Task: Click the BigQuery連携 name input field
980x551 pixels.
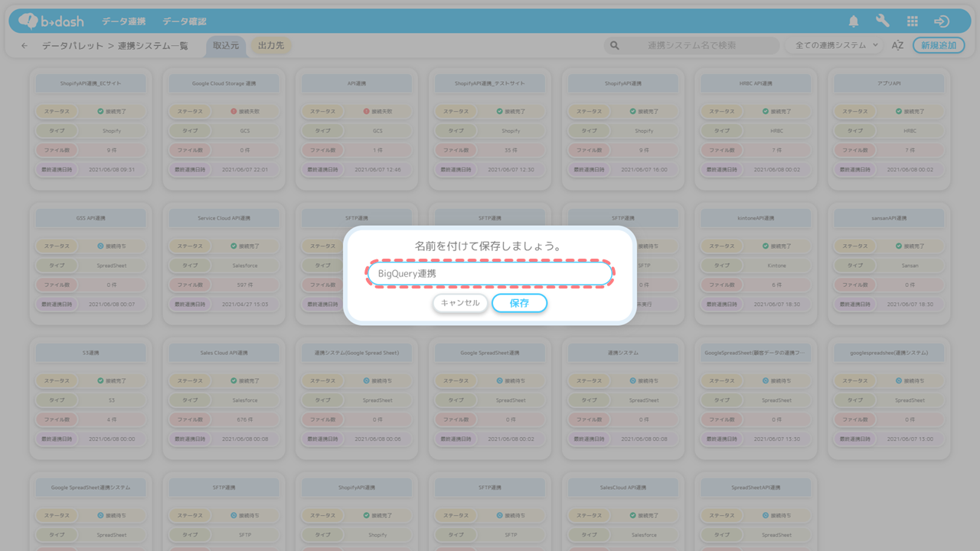Action: click(x=490, y=273)
